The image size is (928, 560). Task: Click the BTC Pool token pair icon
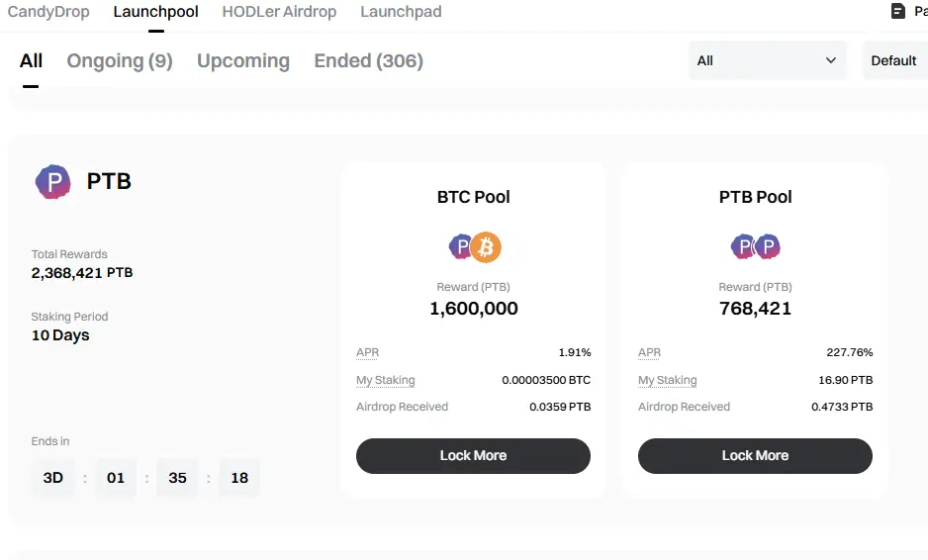(x=475, y=246)
